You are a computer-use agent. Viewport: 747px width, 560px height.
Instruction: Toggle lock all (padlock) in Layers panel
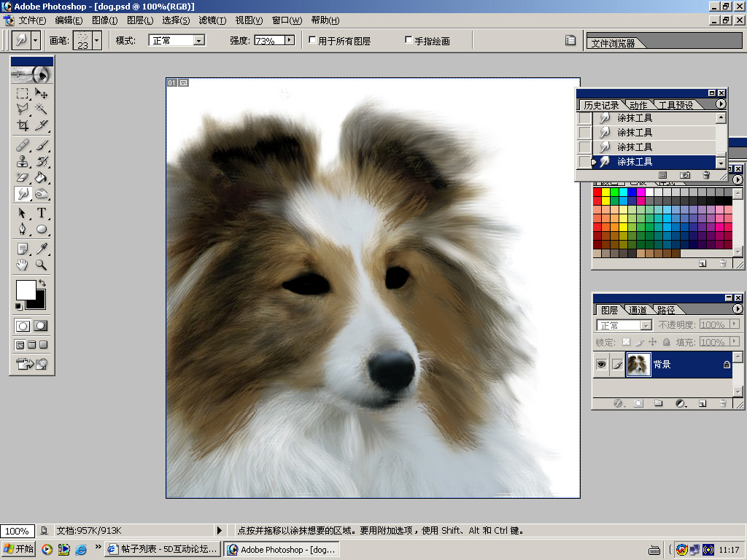[x=667, y=342]
